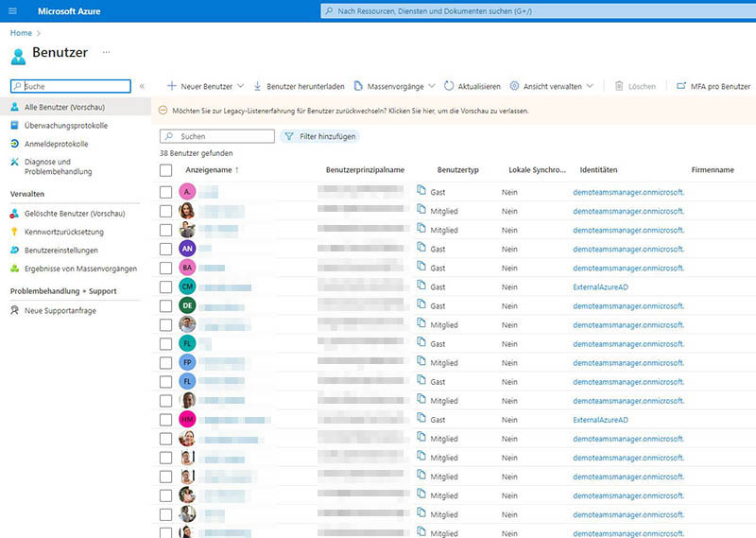Screen dimensions: 756x538
Task: Click the Filter hinzufügen button
Action: tap(319, 136)
